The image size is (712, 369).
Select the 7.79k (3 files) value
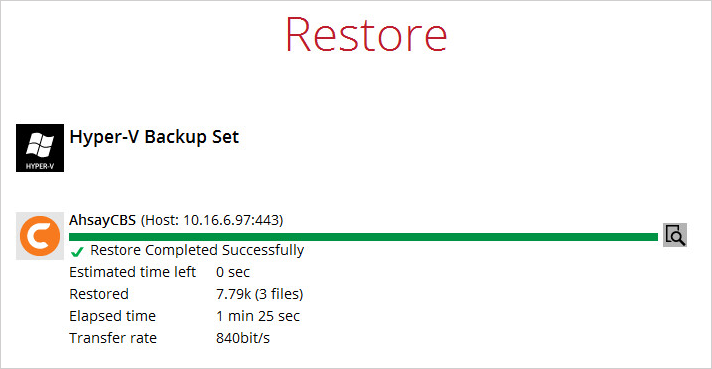pos(259,294)
